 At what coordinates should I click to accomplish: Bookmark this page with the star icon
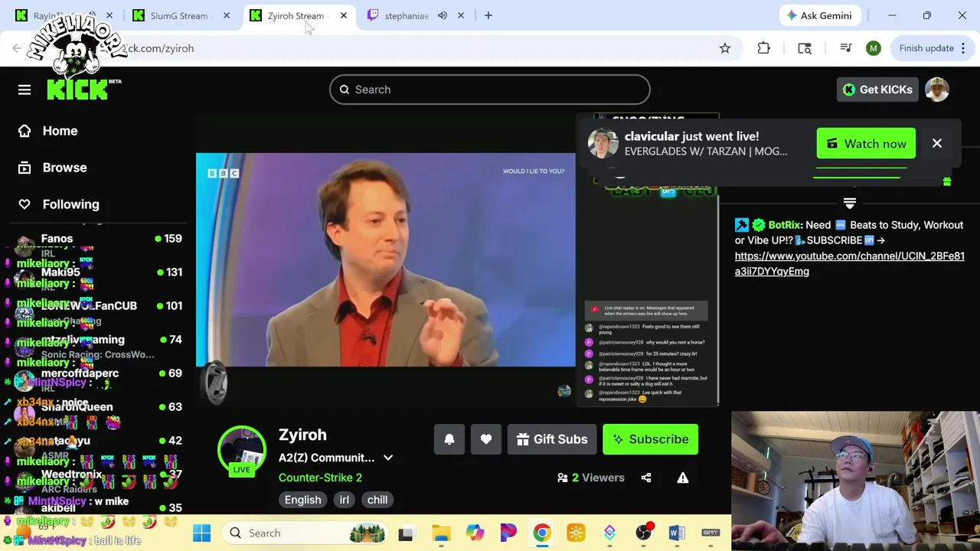(x=724, y=48)
